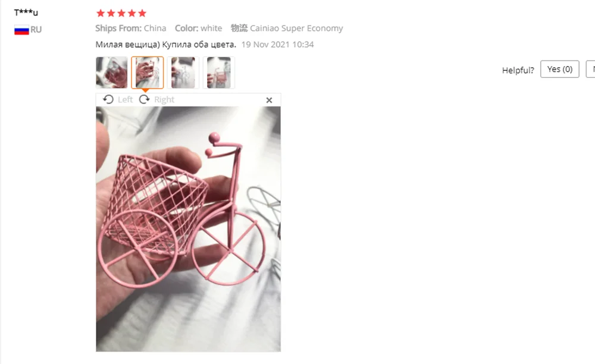Click the enlarged pink bicycle photo
The height and width of the screenshot is (364, 595).
pos(188,229)
